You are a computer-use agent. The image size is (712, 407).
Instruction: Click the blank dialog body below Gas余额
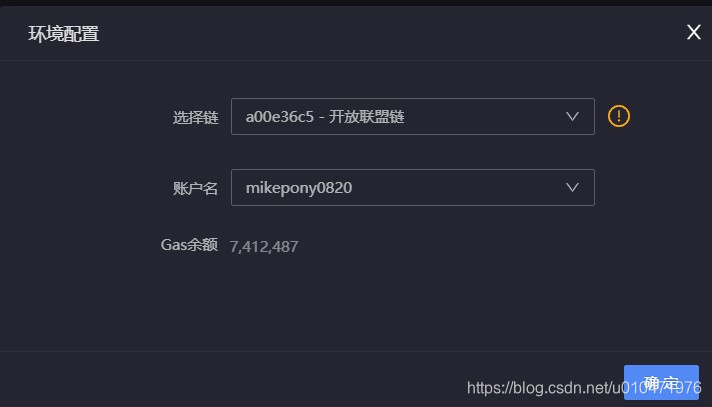point(356,304)
